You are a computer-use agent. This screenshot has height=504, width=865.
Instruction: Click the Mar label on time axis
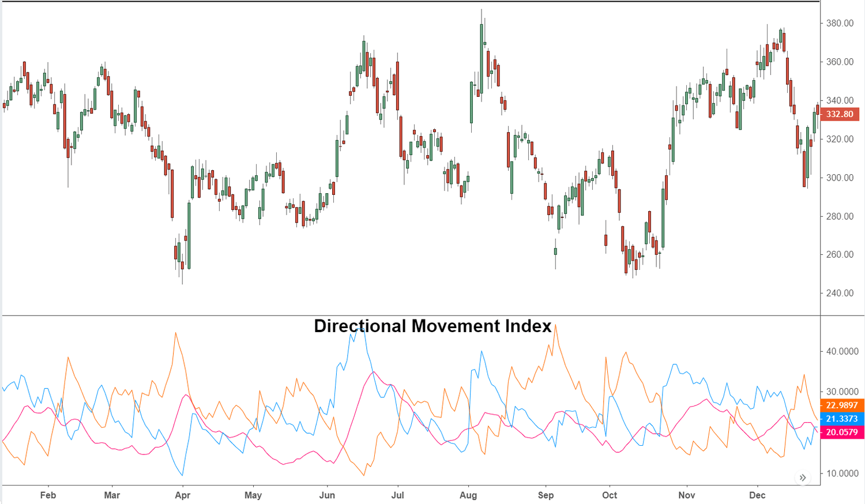[x=112, y=495]
